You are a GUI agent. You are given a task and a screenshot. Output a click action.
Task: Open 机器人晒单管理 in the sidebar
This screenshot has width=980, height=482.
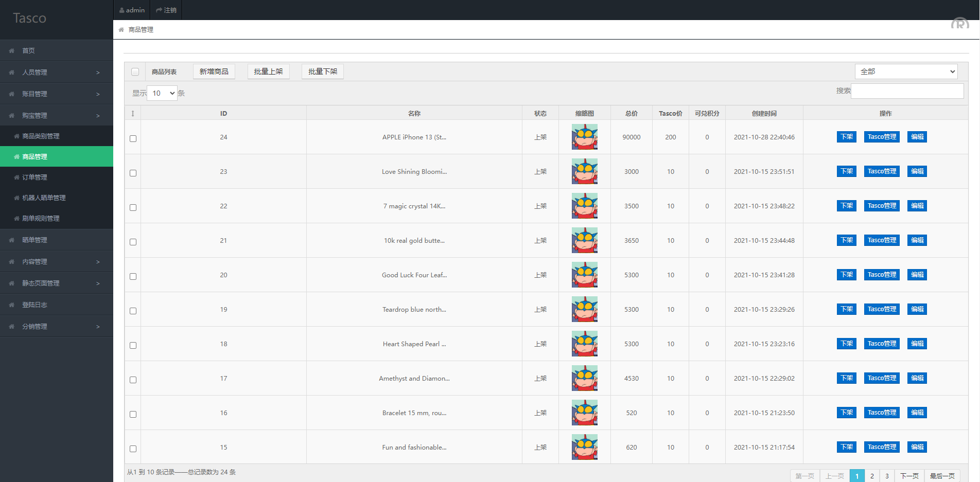point(44,198)
